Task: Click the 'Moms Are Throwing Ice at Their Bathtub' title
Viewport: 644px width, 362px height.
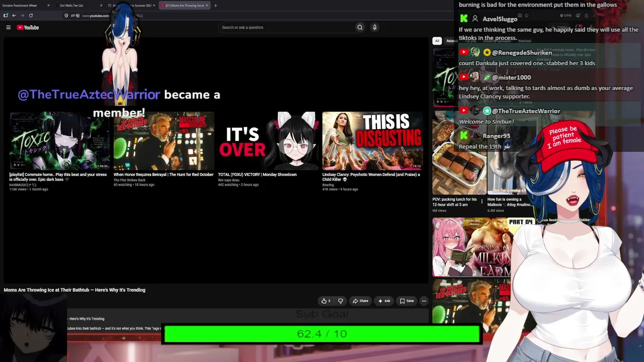Action: pyautogui.click(x=74, y=290)
